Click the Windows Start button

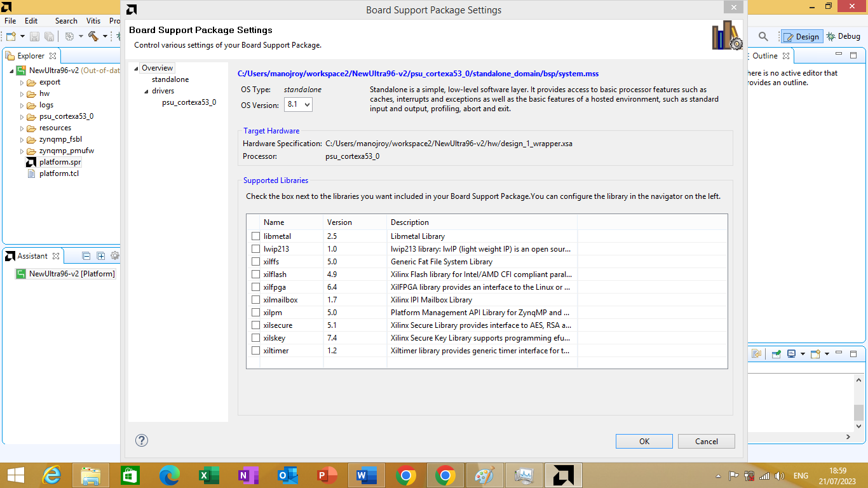click(15, 475)
